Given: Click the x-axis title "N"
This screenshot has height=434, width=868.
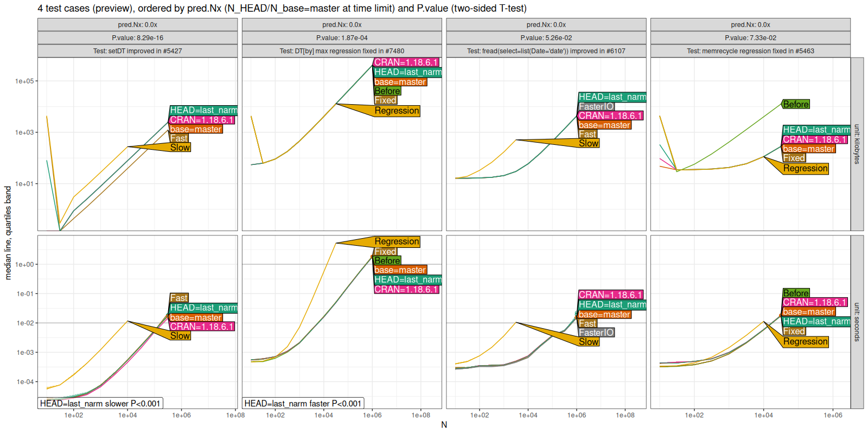Looking at the screenshot, I should pos(444,425).
